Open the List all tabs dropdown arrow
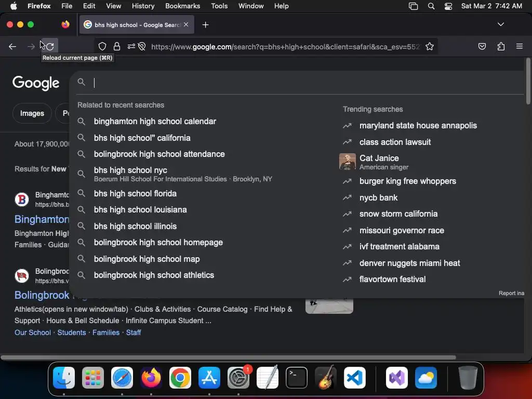The width and height of the screenshot is (532, 399). click(x=500, y=24)
